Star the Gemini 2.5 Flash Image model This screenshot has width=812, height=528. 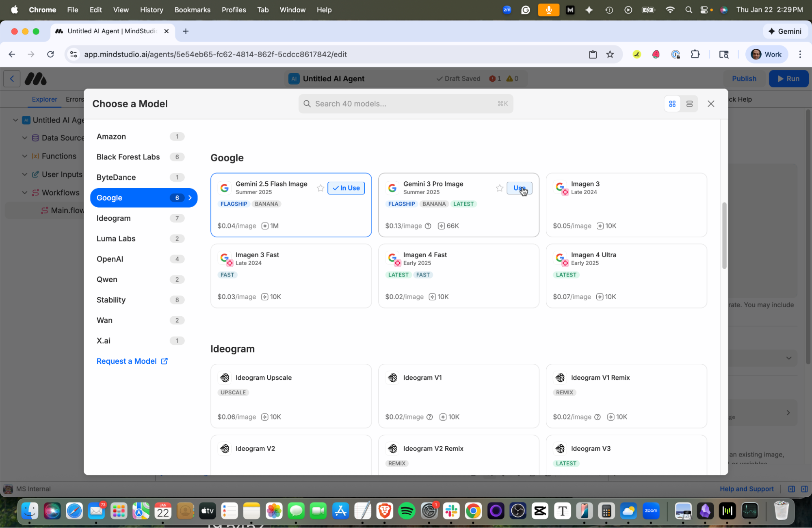click(x=320, y=188)
